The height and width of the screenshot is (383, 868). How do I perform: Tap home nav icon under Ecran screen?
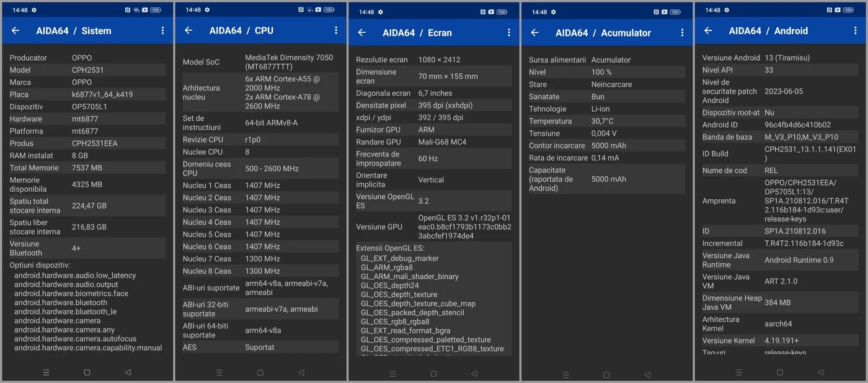click(x=433, y=374)
